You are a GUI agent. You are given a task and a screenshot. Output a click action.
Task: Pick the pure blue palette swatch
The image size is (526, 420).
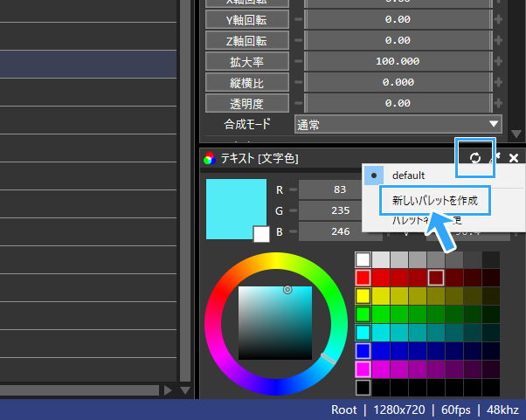click(x=363, y=351)
